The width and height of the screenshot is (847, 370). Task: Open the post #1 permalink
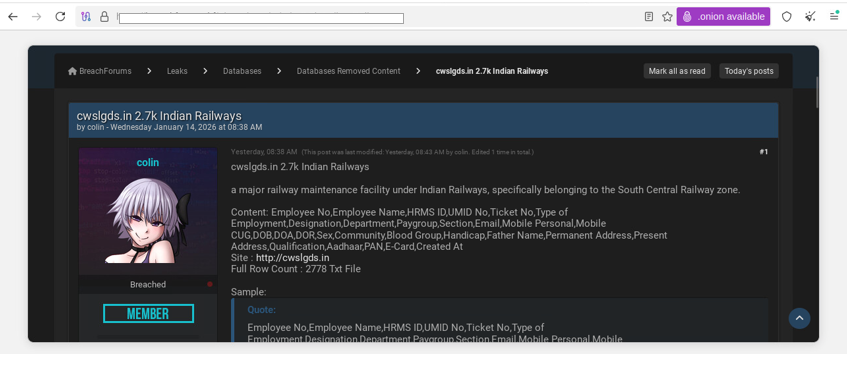coord(763,152)
